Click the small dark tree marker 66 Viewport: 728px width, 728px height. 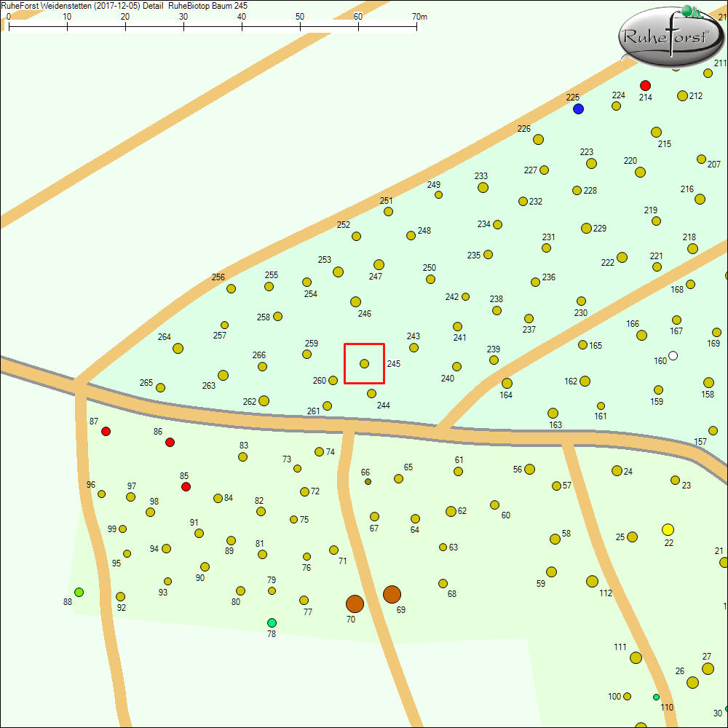368,481
